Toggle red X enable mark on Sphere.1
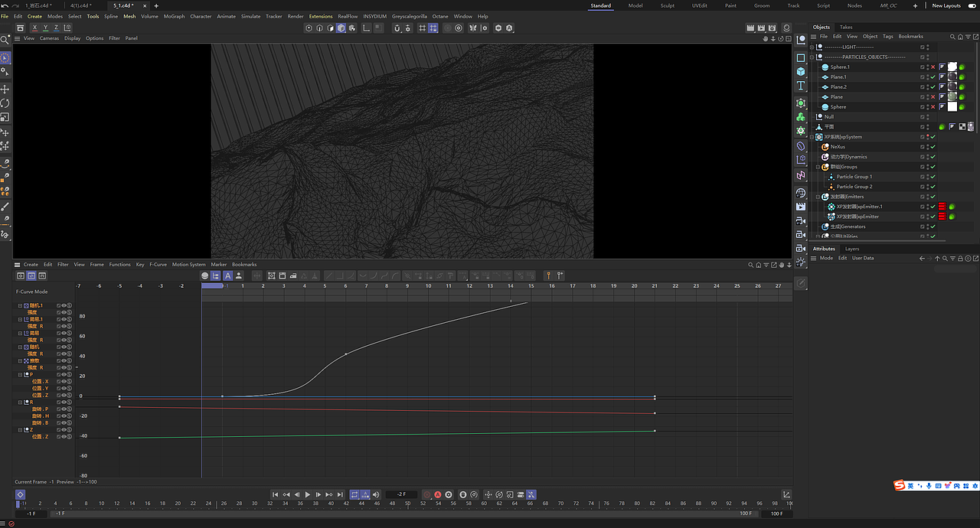This screenshot has width=980, height=528. [x=933, y=67]
